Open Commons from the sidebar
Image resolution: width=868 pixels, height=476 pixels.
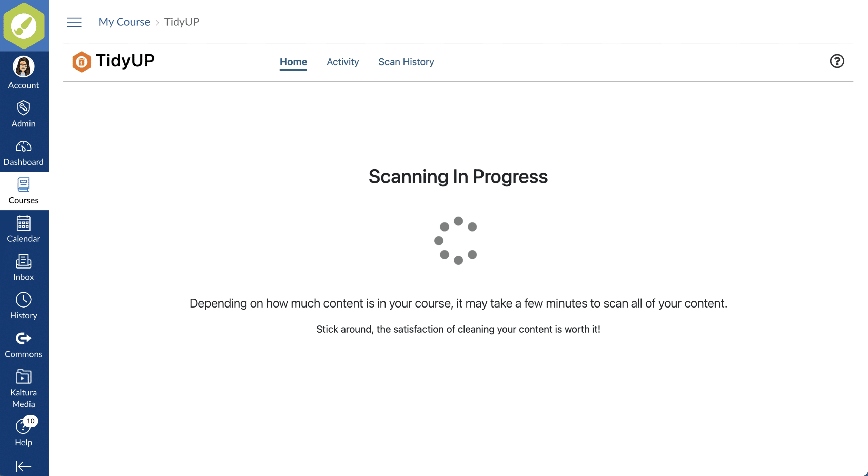(x=23, y=338)
